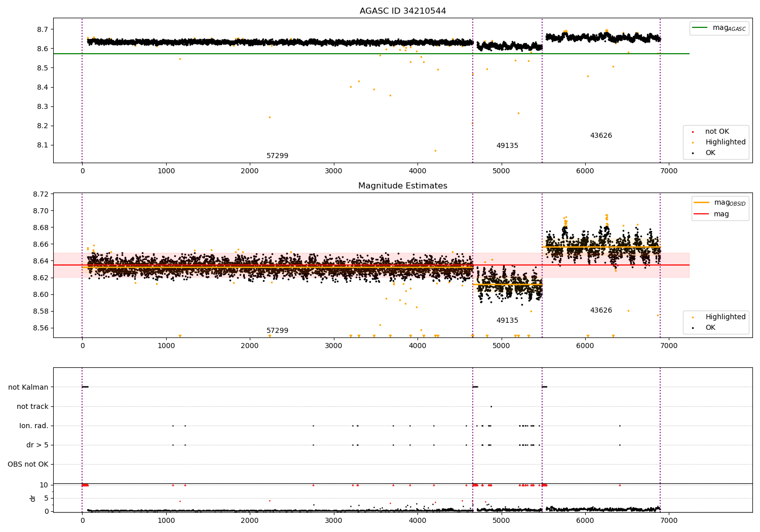Click the single 'not track' data point
Viewport: 760px width, 532px height.
click(491, 406)
